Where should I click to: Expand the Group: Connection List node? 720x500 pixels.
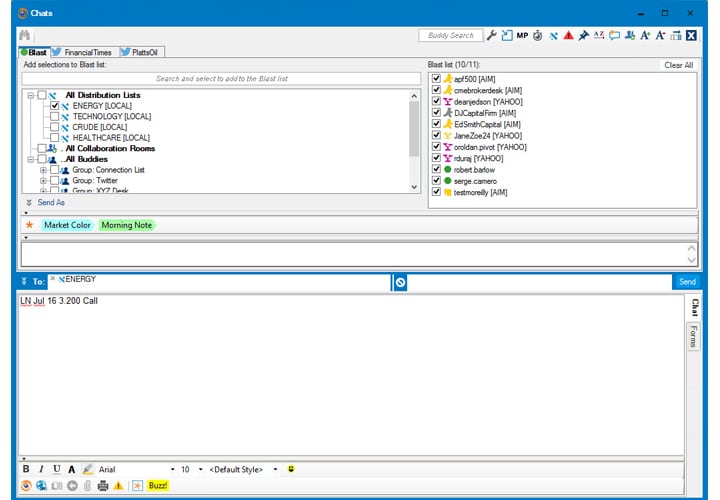pyautogui.click(x=43, y=170)
